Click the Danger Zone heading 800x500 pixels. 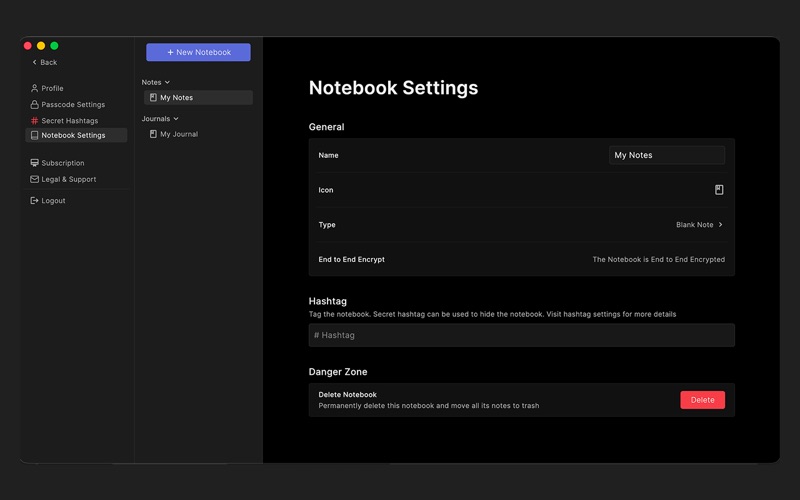[338, 372]
